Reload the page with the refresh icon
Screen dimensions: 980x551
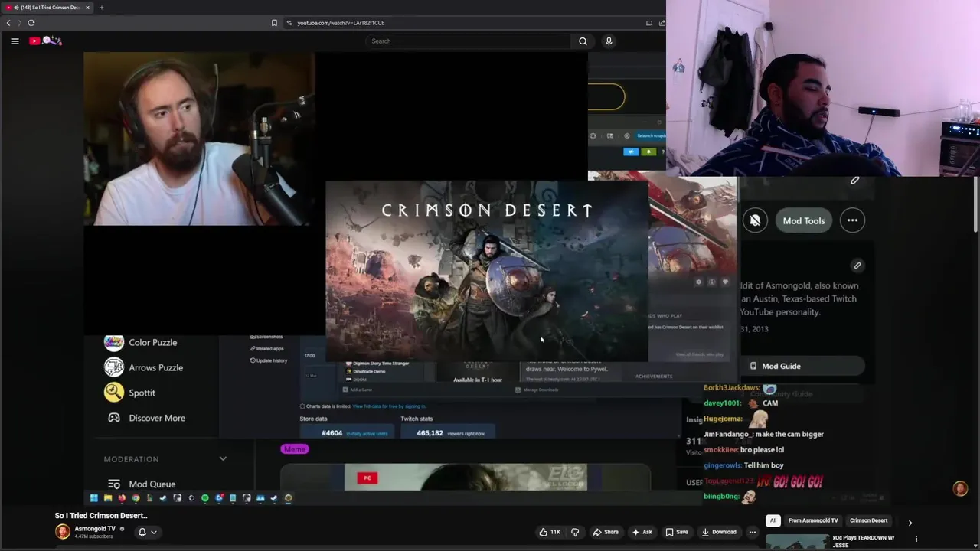tap(31, 23)
